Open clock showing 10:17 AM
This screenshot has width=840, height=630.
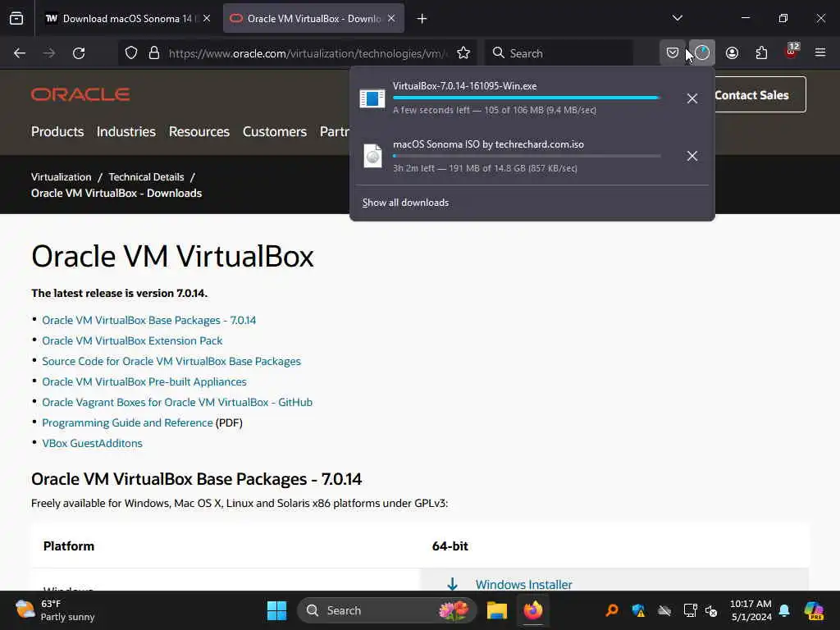751,610
